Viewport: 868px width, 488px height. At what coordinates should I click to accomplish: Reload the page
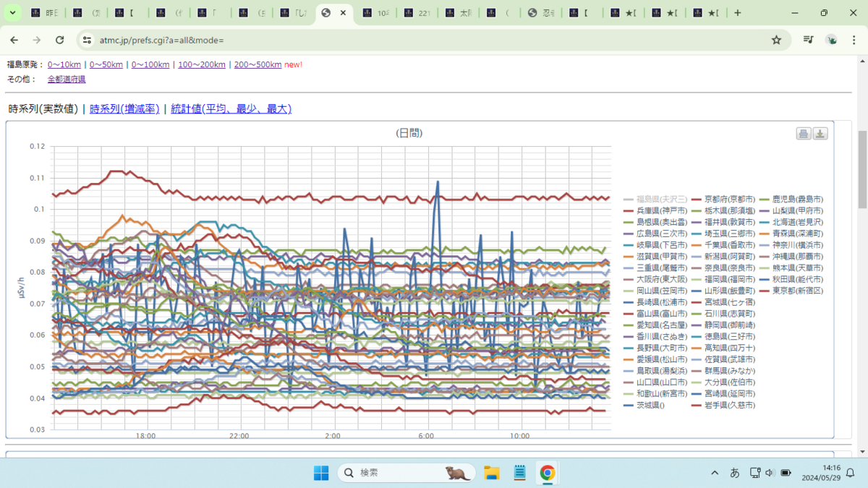click(60, 40)
